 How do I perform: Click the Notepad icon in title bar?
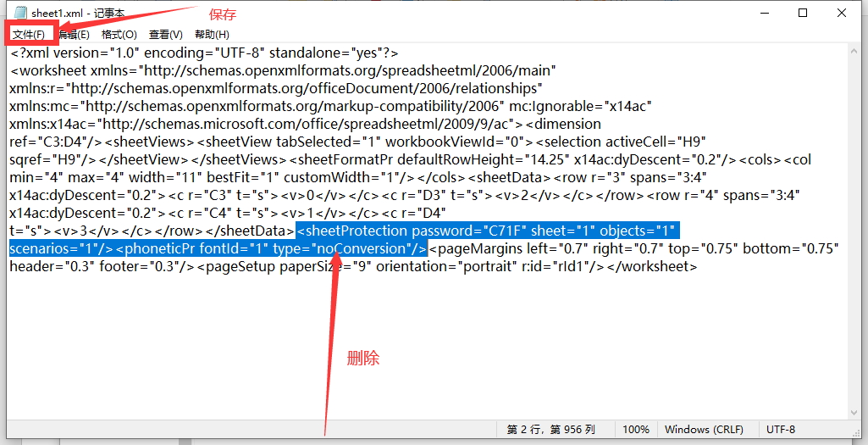tap(20, 13)
